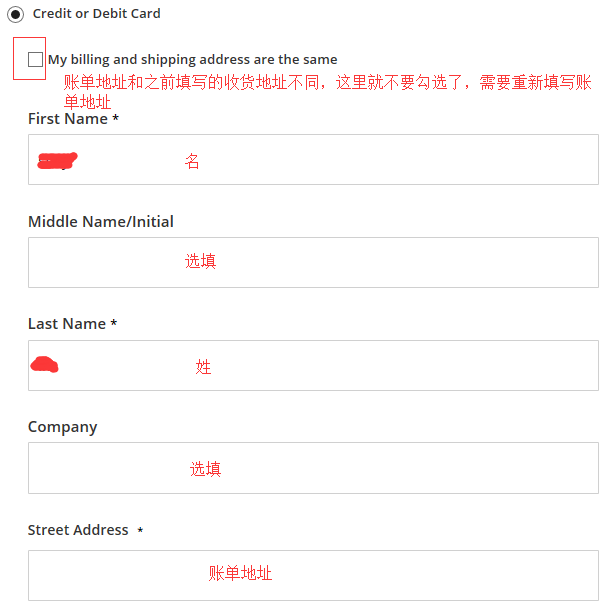This screenshot has width=607, height=609.
Task: Click the red '账单地址' text in Street Address
Action: (240, 573)
